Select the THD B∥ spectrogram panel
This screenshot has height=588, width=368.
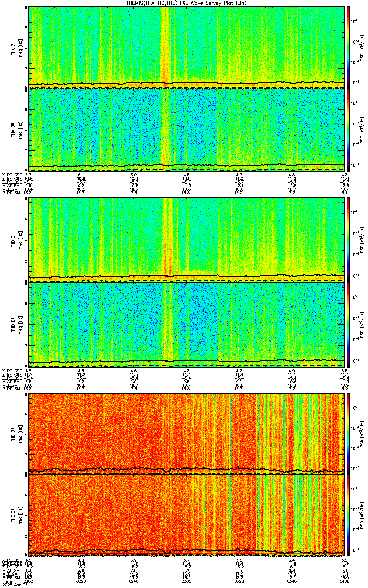click(x=187, y=324)
